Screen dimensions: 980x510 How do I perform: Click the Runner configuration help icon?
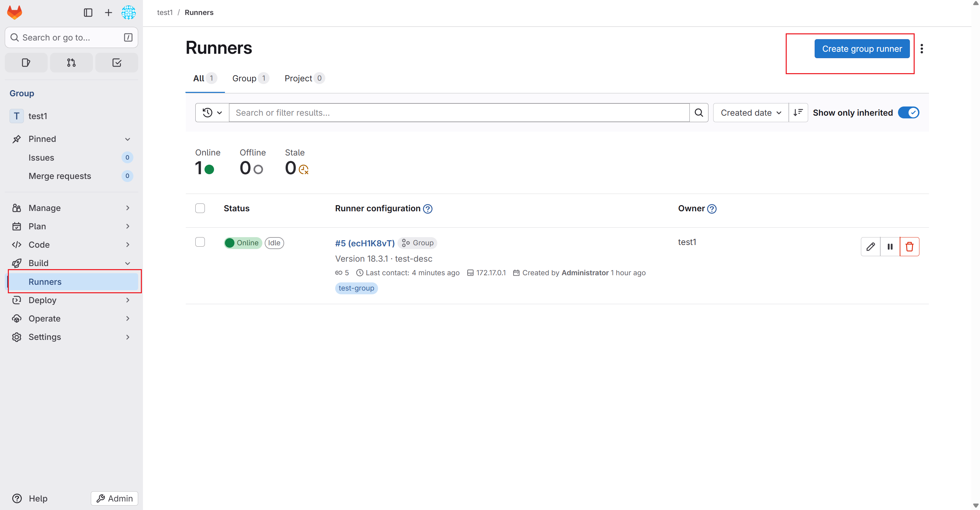tap(428, 209)
